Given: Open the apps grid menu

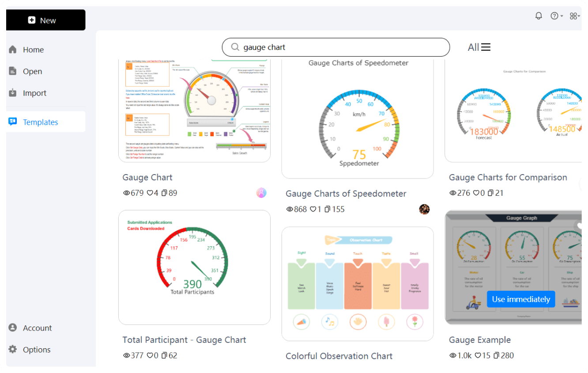Looking at the screenshot, I should [574, 16].
